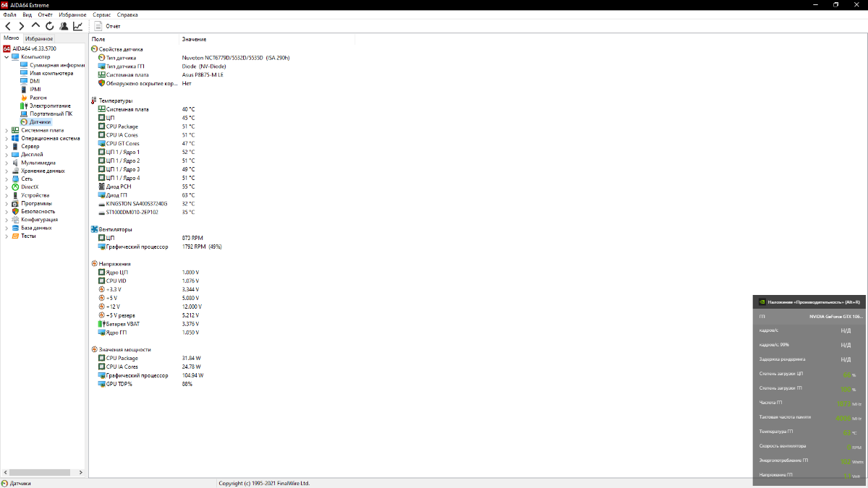The height and width of the screenshot is (488, 868).
Task: Expand the Мультимедиа tree node
Action: click(x=7, y=163)
